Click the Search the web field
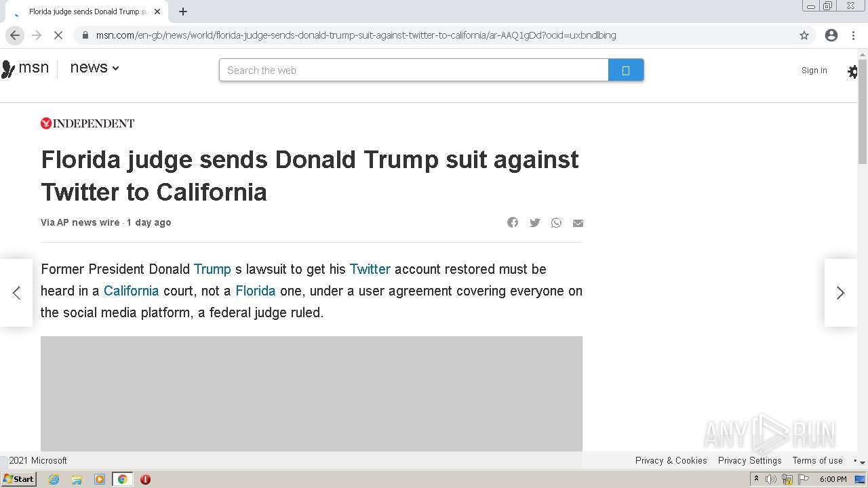 (414, 70)
